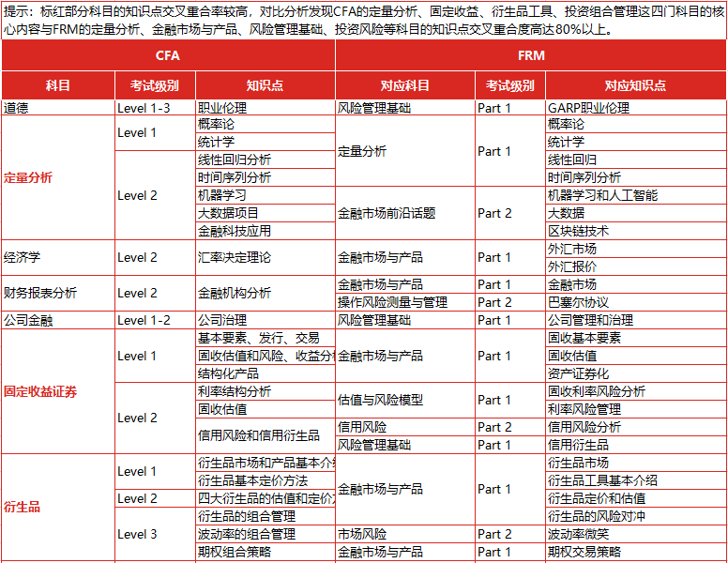Select the 衍生品定价和估值 cell
Viewport: 728px width, 563px height.
coord(636,498)
